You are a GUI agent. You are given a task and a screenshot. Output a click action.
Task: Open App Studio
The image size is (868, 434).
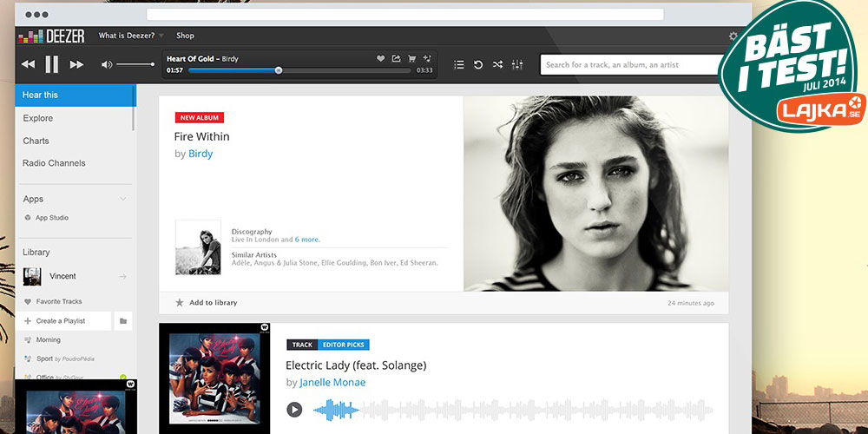[52, 218]
